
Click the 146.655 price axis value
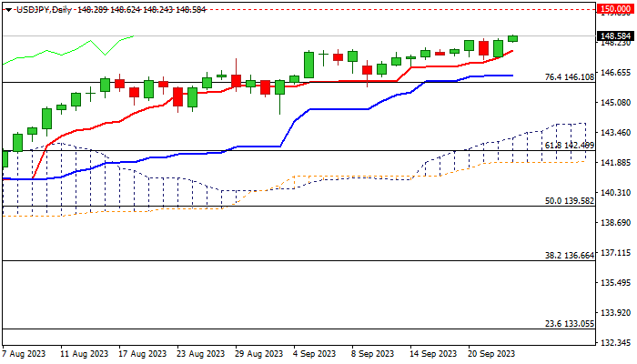(615, 72)
